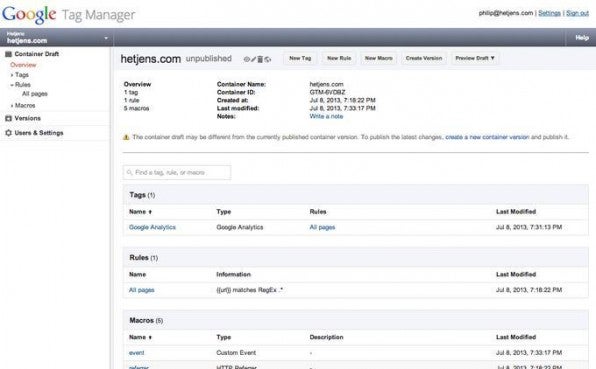Open the Preview Draft dropdown
Screen dimensions: 596x369
[x=475, y=58]
